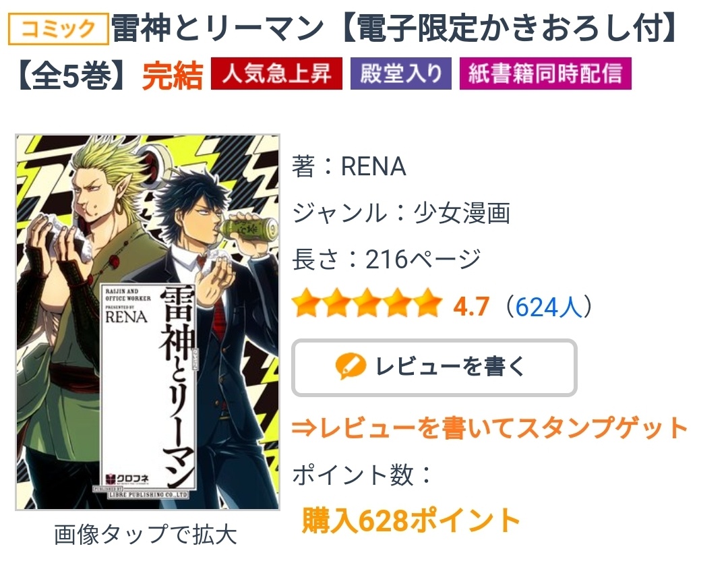Click the orange コミック category badge
Screen dimensions: 728x563
point(59,29)
